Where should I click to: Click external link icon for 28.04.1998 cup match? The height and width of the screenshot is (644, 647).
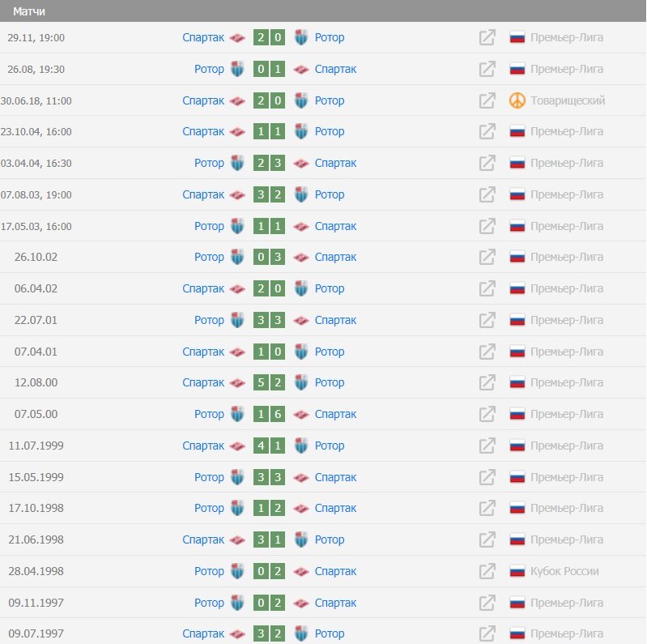click(487, 571)
